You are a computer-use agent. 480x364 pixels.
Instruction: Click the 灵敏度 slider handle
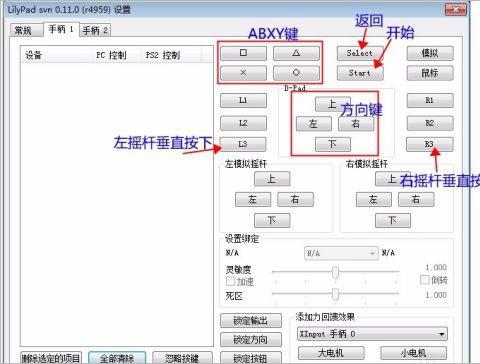coord(335,272)
